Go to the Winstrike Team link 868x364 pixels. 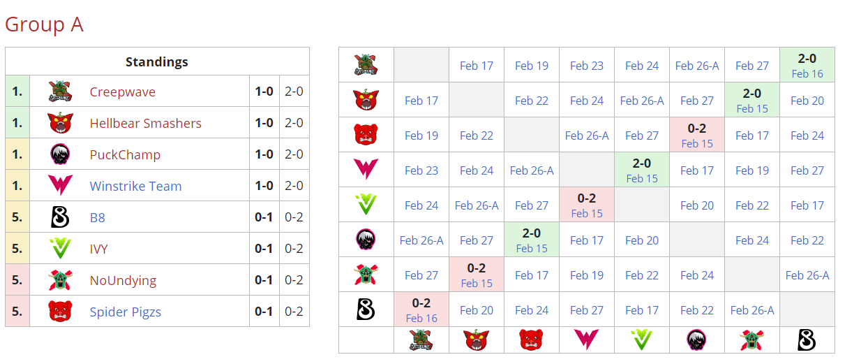pyautogui.click(x=135, y=187)
